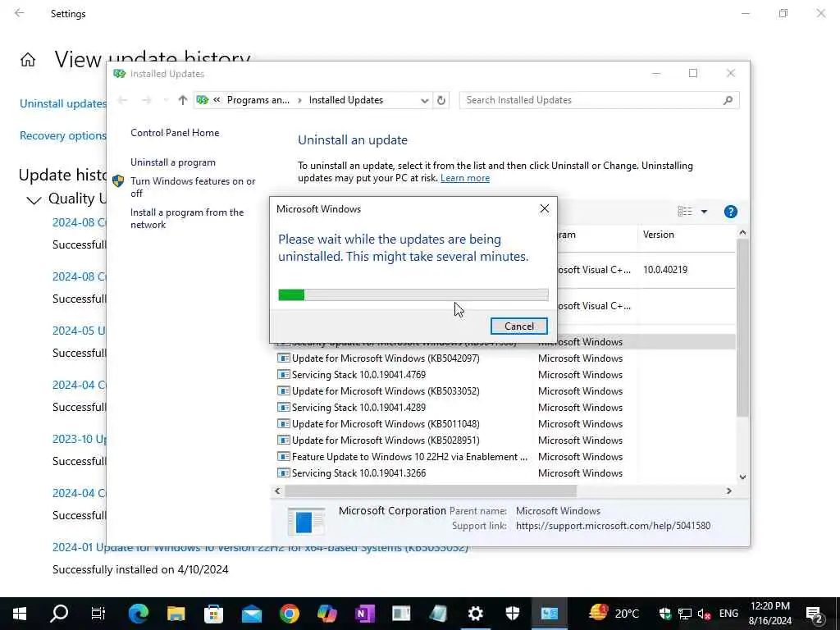Click the Installed Updates breadcrumb
This screenshot has width=840, height=630.
pos(346,100)
